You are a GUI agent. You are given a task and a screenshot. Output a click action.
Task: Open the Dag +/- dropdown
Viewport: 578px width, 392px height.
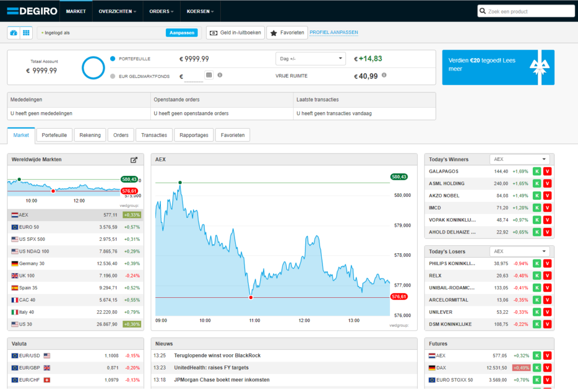(x=310, y=59)
